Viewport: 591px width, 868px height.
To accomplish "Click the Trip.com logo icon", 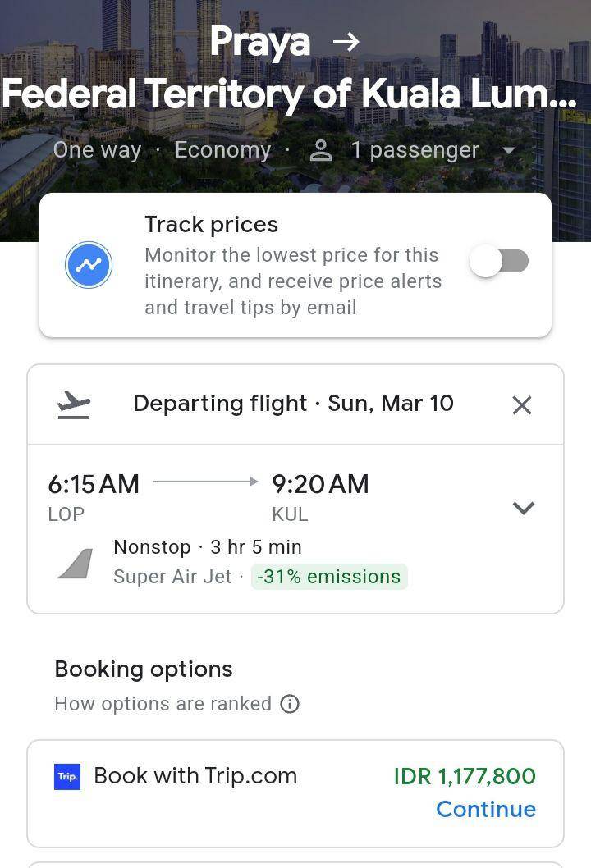I will coord(67,777).
